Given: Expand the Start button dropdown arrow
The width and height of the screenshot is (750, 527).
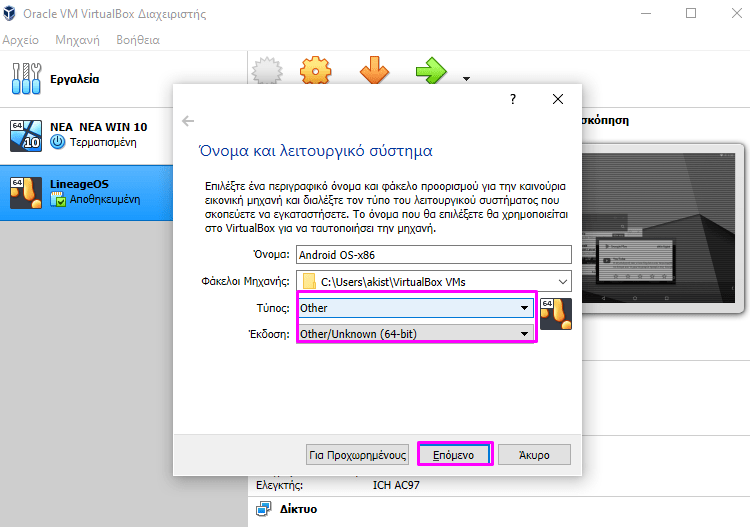Looking at the screenshot, I should 466,78.
